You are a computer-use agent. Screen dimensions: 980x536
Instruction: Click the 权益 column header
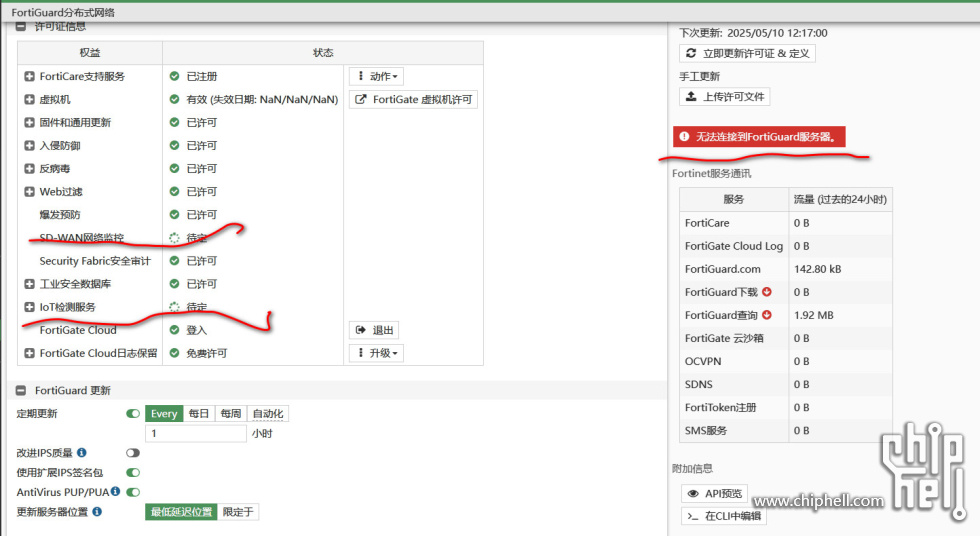[90, 52]
